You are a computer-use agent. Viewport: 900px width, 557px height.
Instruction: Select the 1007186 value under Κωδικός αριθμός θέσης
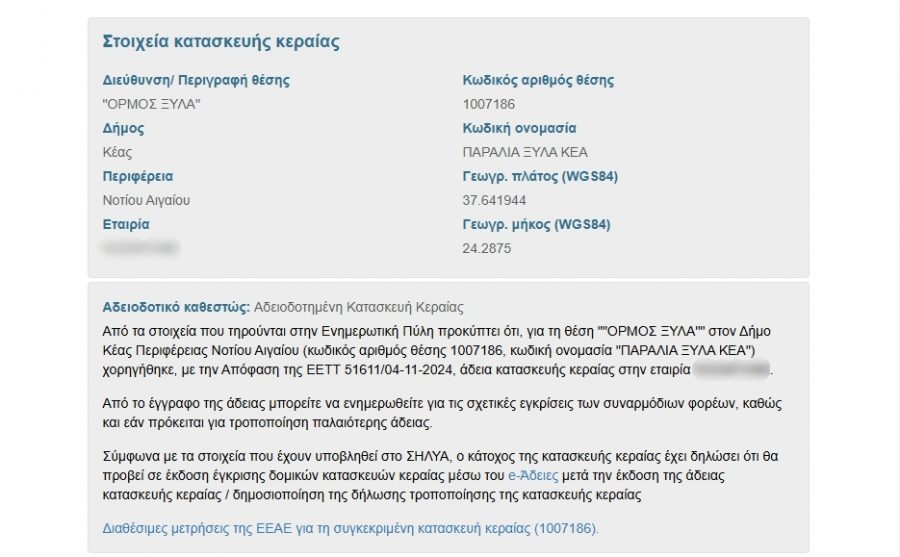pos(489,104)
